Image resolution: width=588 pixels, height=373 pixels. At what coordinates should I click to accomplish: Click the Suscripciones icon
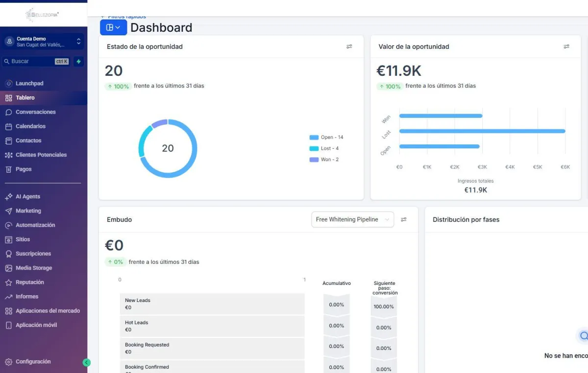(8, 254)
